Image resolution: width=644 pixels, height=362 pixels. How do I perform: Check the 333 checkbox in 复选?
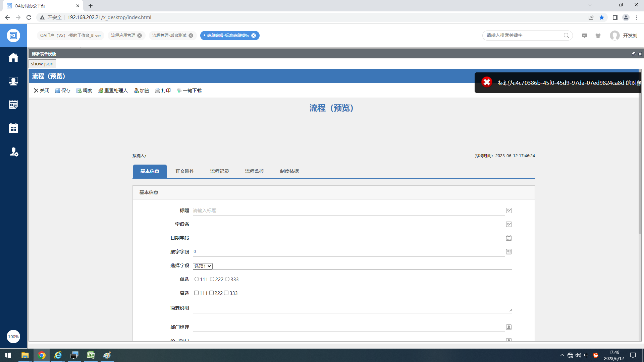(x=226, y=293)
